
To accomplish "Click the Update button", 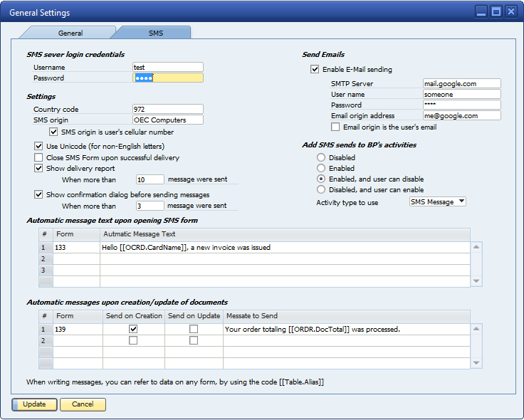I will pos(34,404).
